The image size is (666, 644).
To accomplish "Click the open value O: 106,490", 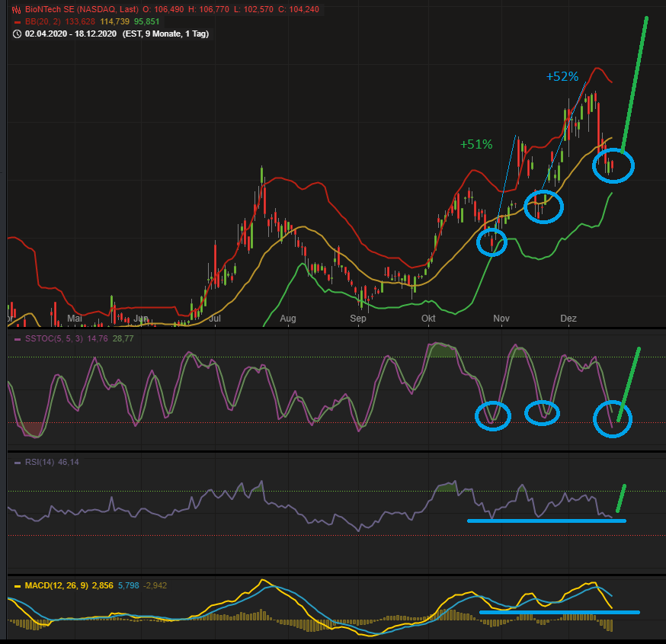I will point(163,9).
